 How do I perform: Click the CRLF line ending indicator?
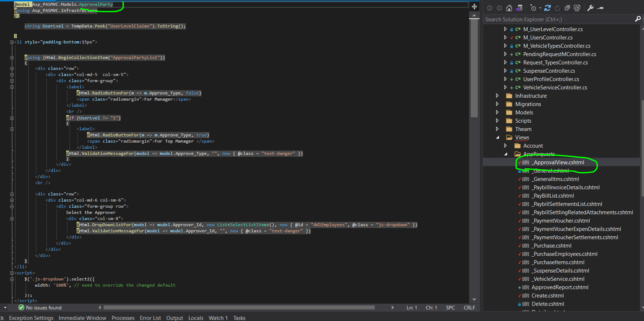[x=469, y=308]
